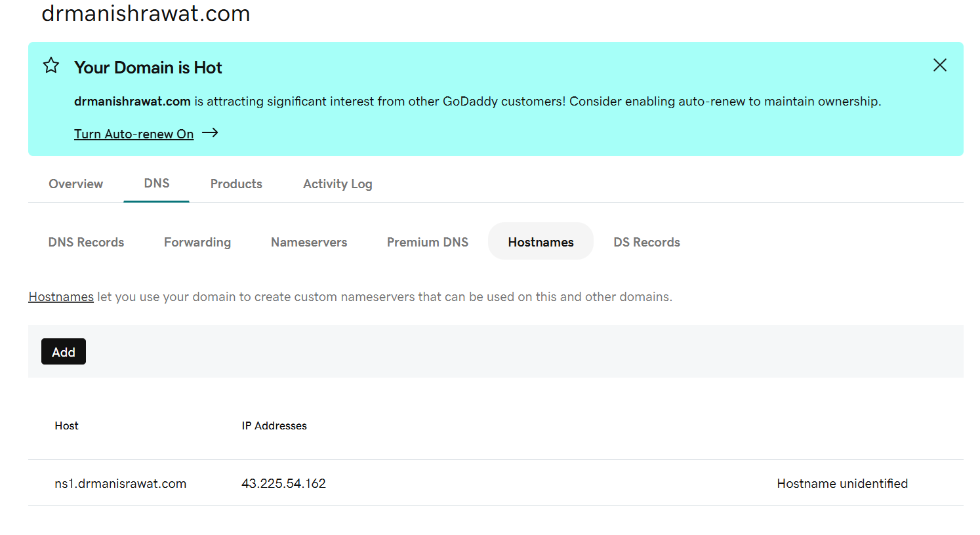The image size is (980, 535).
Task: Switch to the Forwarding section
Action: point(197,242)
